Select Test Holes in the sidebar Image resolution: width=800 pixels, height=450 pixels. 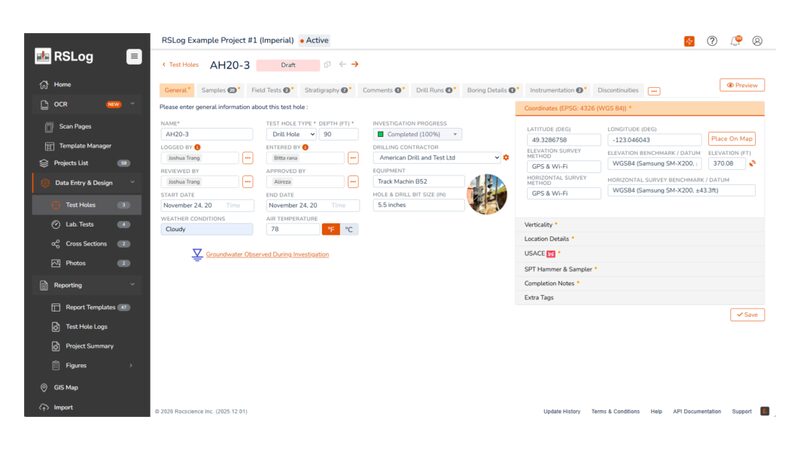87,205
